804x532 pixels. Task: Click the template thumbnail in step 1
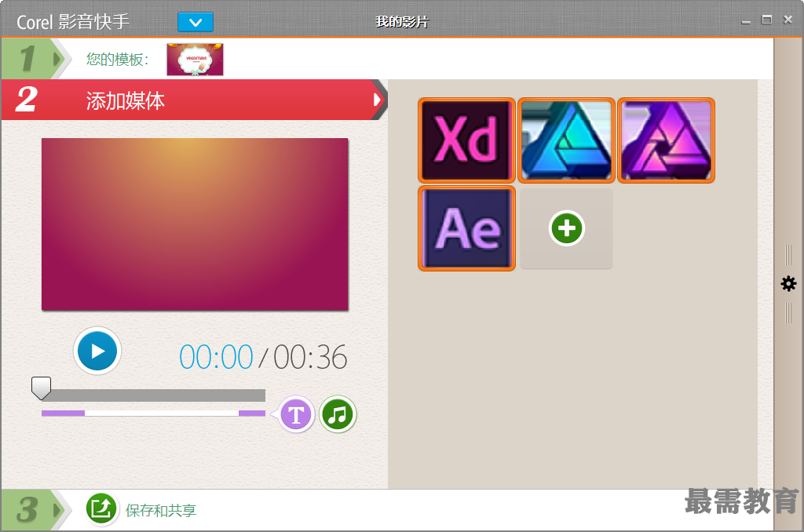(195, 60)
